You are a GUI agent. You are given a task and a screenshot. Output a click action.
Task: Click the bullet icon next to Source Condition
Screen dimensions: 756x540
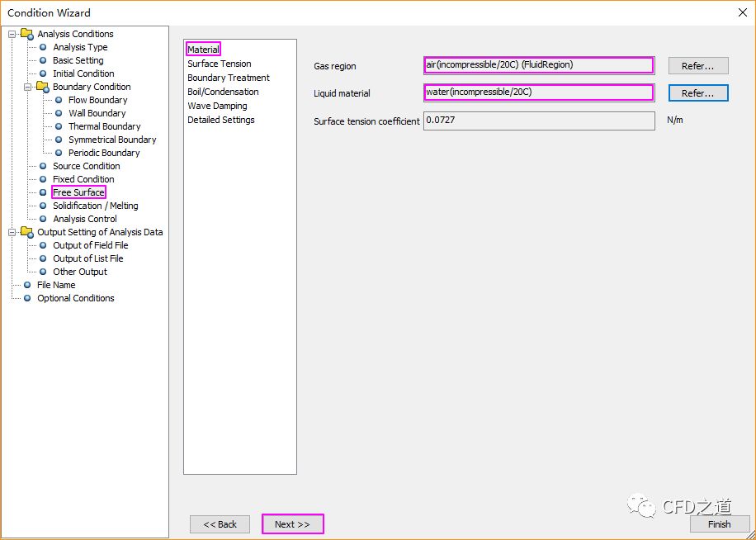43,166
